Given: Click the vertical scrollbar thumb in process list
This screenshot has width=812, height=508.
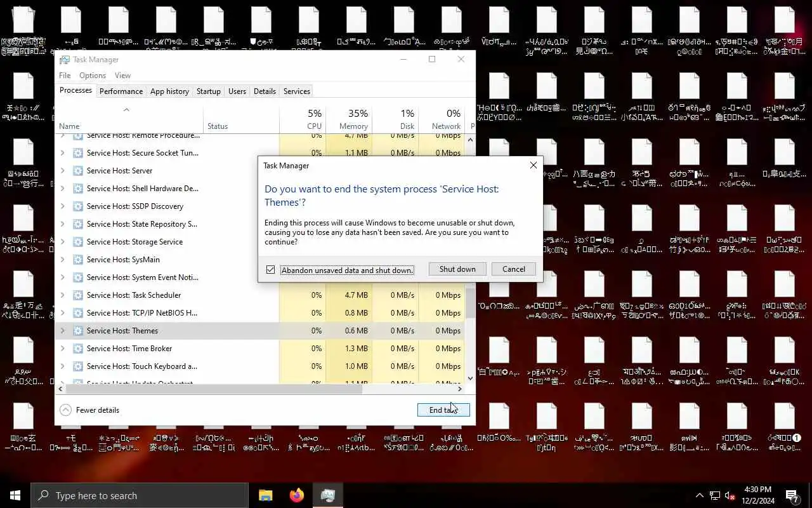Looking at the screenshot, I should click(470, 302).
